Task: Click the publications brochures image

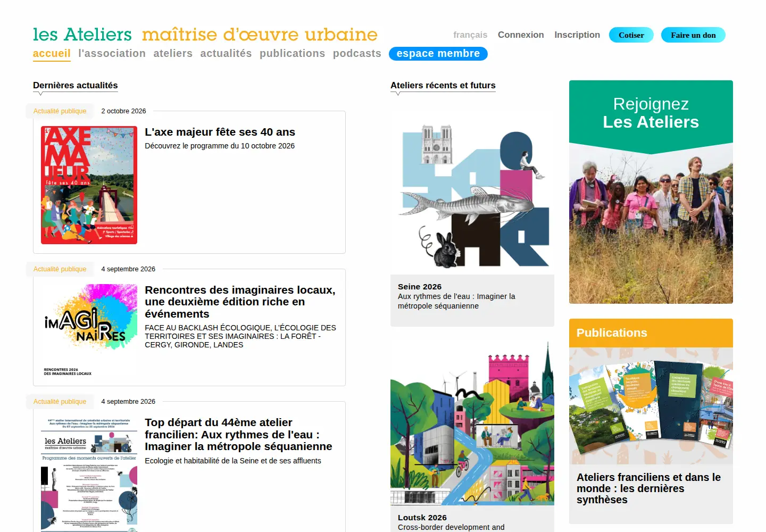Action: [651, 406]
